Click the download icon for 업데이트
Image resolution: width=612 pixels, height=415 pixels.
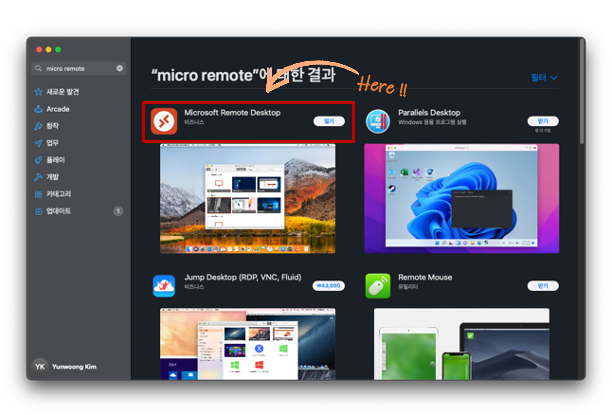38,211
